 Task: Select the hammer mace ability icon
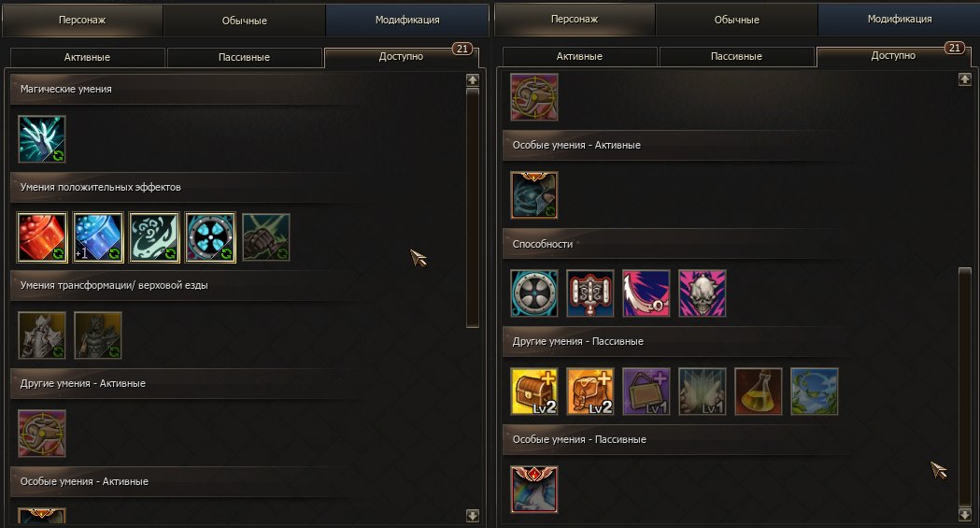pos(590,293)
